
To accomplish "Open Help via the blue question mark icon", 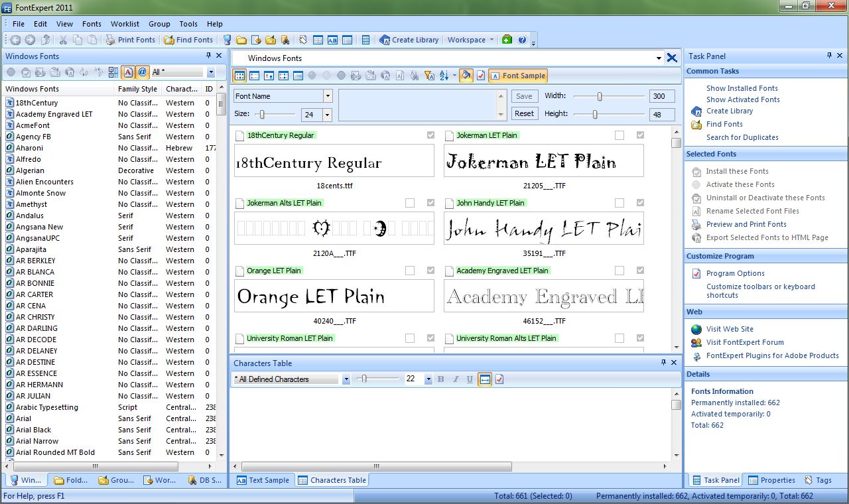I will tap(522, 40).
